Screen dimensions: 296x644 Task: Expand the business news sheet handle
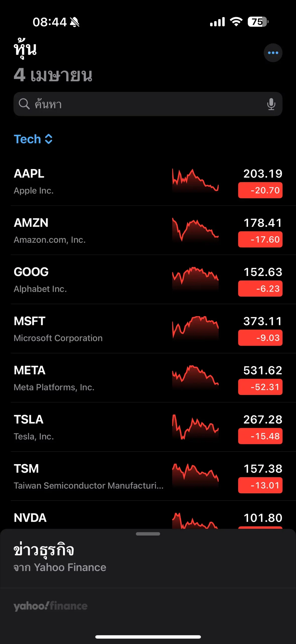point(148,534)
